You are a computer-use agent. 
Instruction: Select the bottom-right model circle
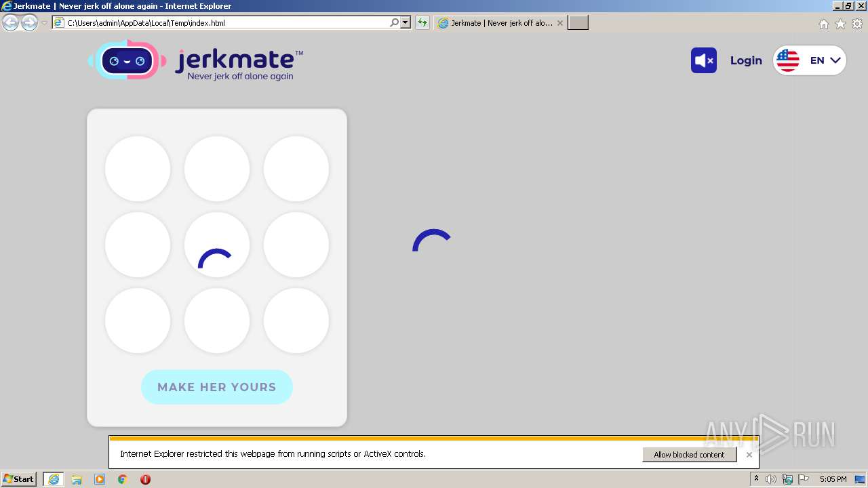click(x=296, y=321)
